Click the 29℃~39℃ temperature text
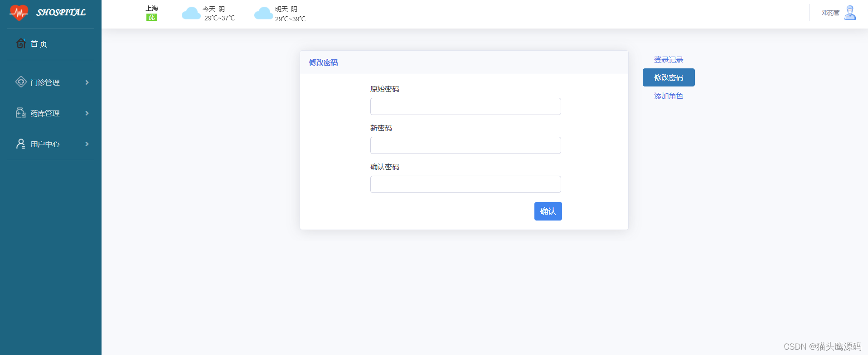This screenshot has width=868, height=355. click(x=290, y=19)
